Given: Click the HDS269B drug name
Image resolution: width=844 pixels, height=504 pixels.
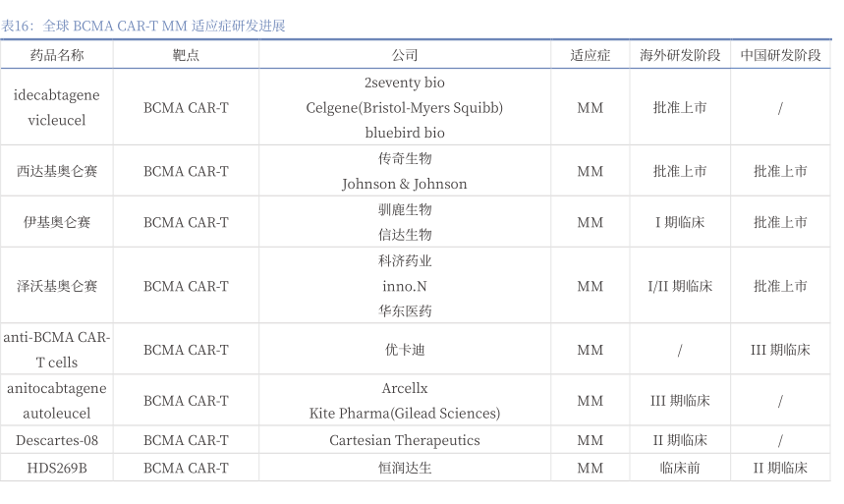Looking at the screenshot, I should [x=57, y=468].
